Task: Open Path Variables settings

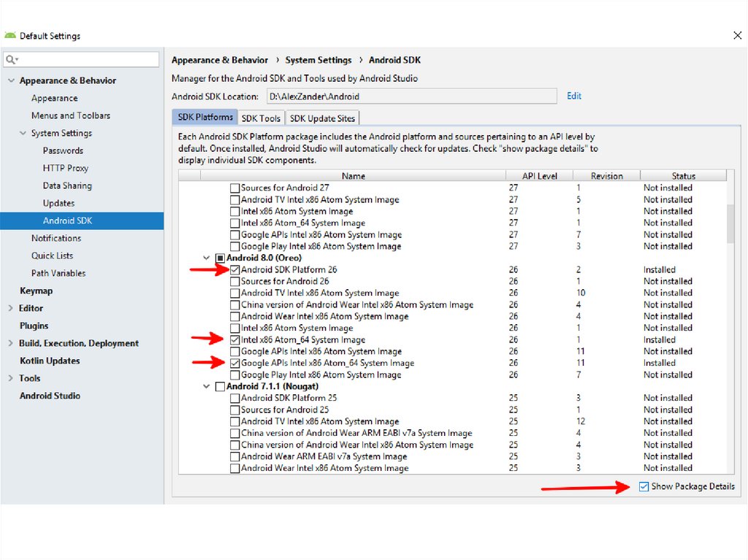Action: (58, 273)
